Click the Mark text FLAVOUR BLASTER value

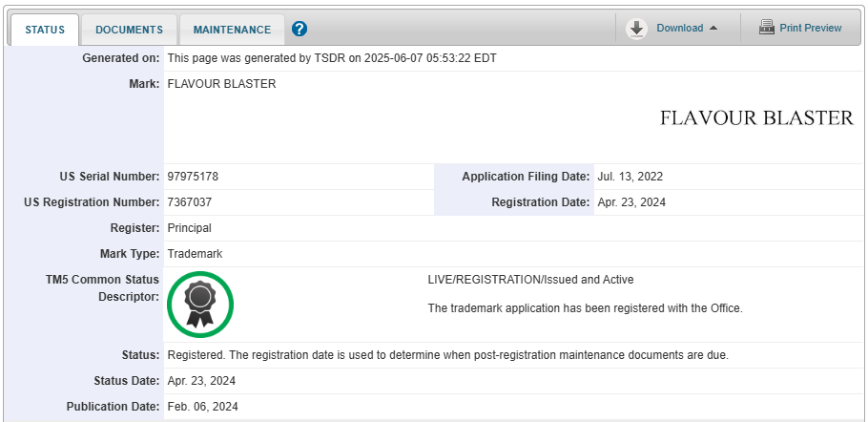[221, 84]
